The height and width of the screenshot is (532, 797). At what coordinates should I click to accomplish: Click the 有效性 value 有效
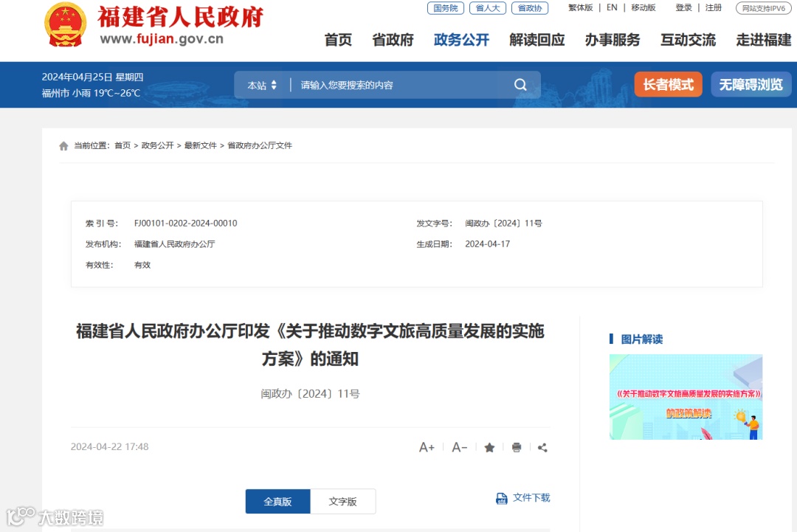[x=142, y=265]
